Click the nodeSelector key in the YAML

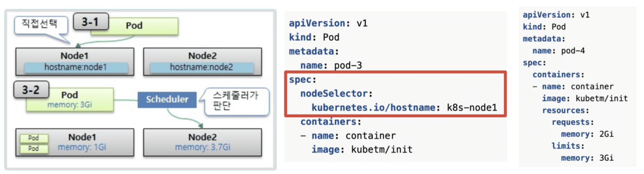[334, 93]
